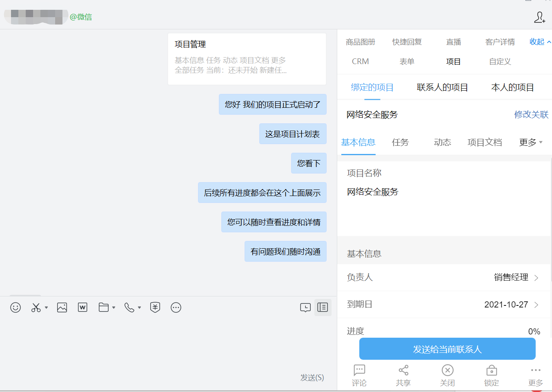552x392 pixels.
Task: Open the emoji picker in chat toolbar
Action: tap(16, 307)
